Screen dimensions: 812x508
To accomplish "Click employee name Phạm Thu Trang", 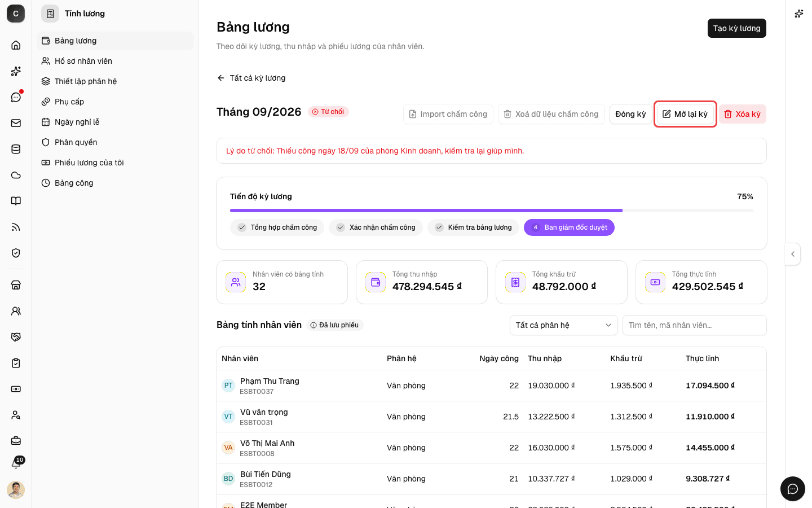I will click(x=270, y=381).
